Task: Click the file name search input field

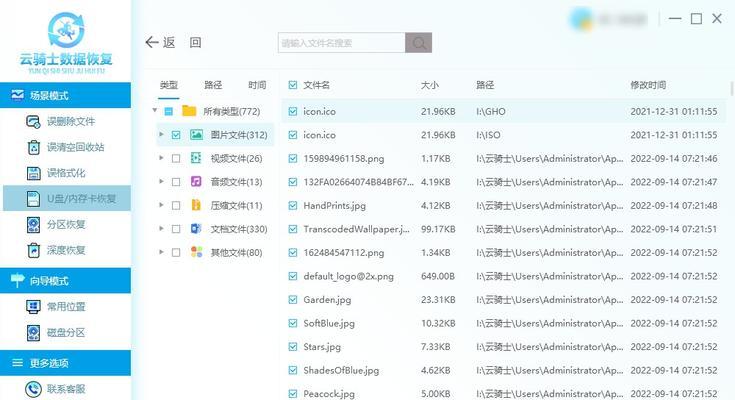Action: (342, 43)
